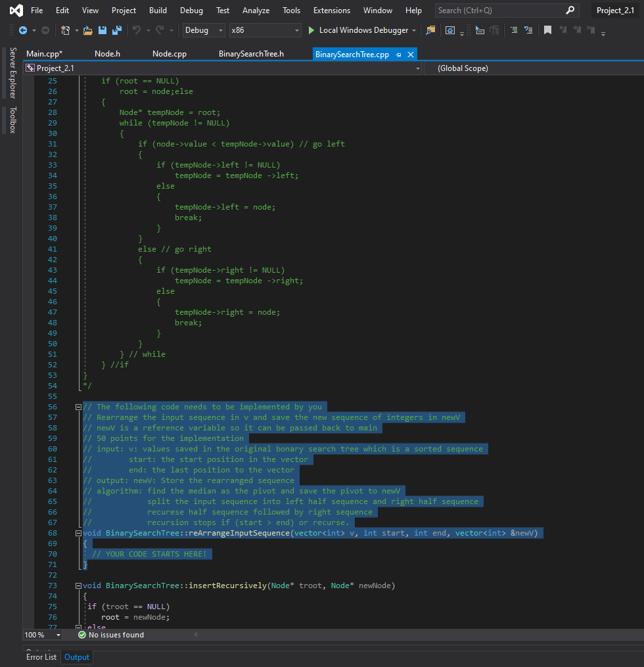644x667 pixels.
Task: Click the green Start Debugging play icon
Action: (311, 30)
